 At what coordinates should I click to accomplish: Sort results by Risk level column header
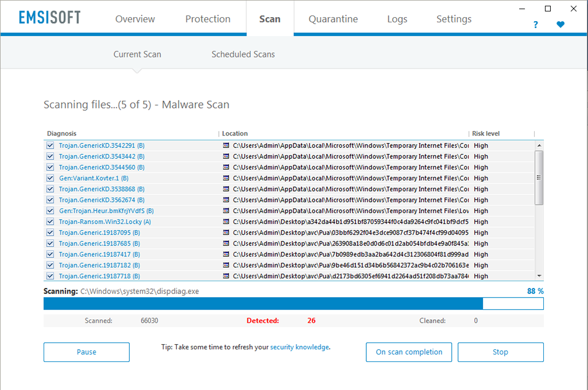pyautogui.click(x=486, y=134)
